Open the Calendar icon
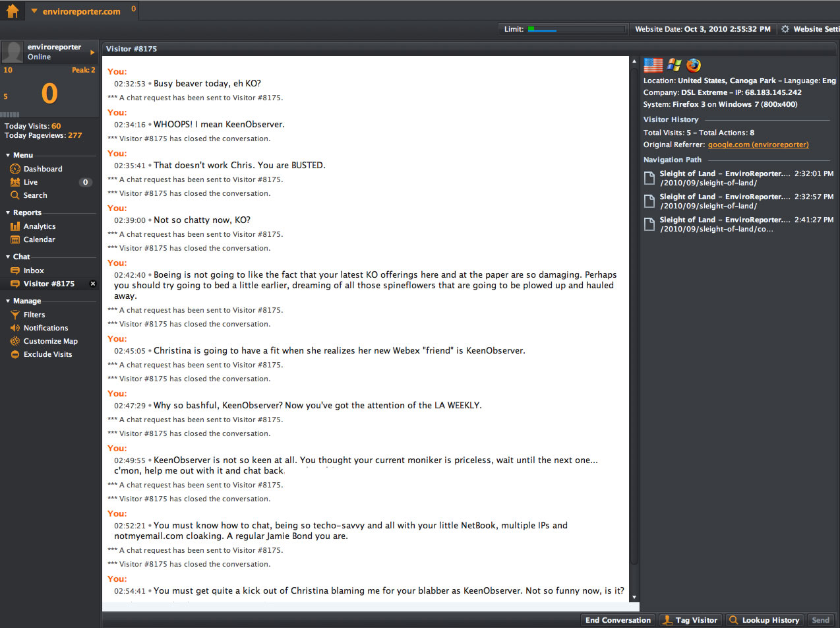This screenshot has height=628, width=840. (x=15, y=239)
